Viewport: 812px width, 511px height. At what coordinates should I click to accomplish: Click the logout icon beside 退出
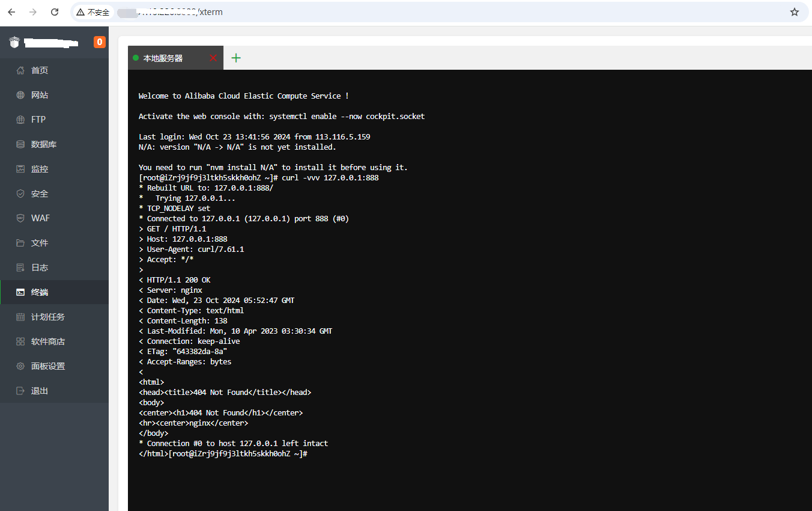pyautogui.click(x=20, y=391)
